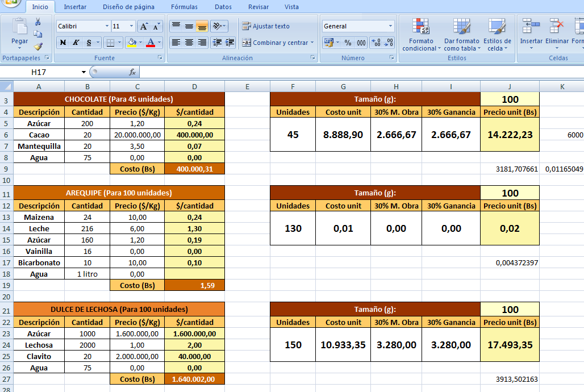The width and height of the screenshot is (584, 392).
Task: Open the Calibri font name dropdown
Action: click(107, 26)
